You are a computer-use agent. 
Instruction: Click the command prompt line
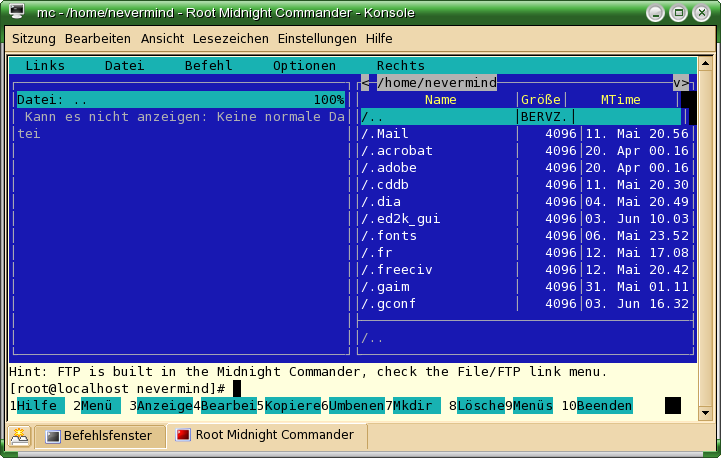(x=353, y=389)
